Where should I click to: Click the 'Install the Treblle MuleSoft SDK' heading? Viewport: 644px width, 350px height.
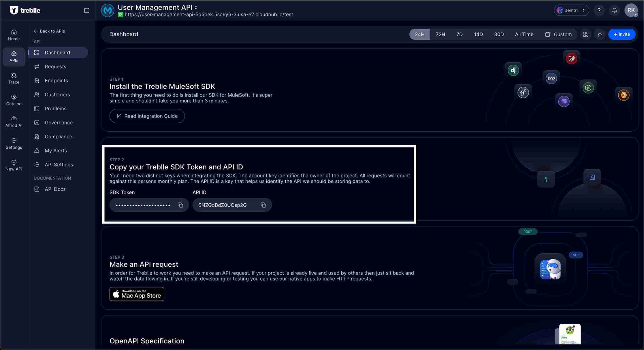click(x=162, y=86)
